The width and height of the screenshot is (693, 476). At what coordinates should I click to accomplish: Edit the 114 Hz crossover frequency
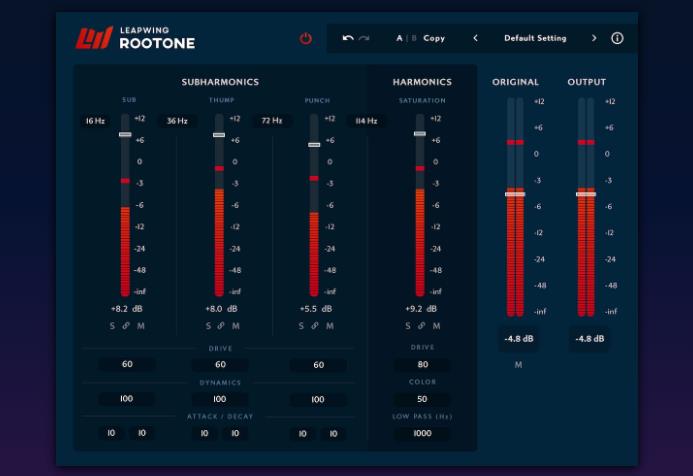366,121
